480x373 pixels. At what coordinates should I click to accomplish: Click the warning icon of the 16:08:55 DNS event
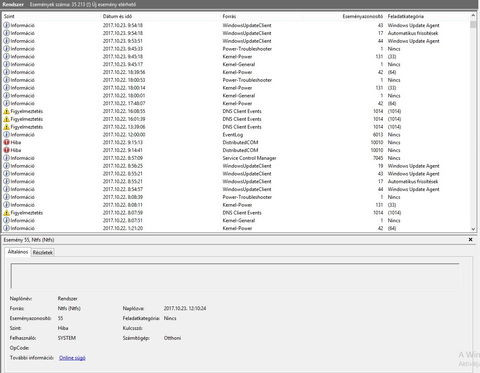coord(6,111)
